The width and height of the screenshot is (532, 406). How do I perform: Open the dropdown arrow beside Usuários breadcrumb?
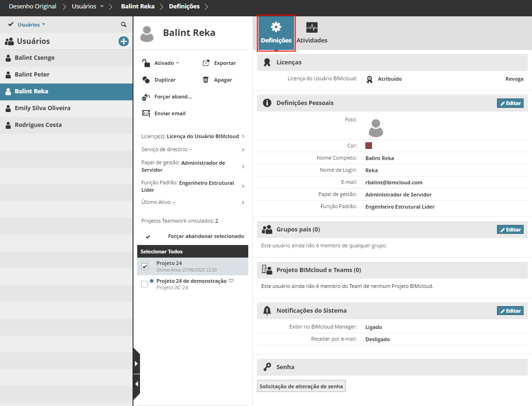click(102, 7)
